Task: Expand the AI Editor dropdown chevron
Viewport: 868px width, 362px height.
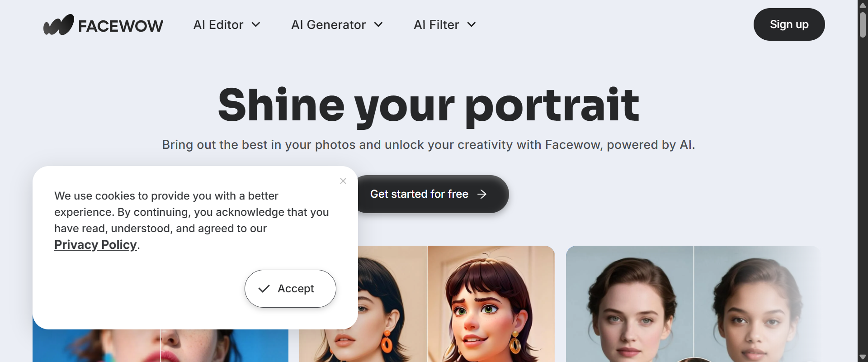Action: [256, 25]
